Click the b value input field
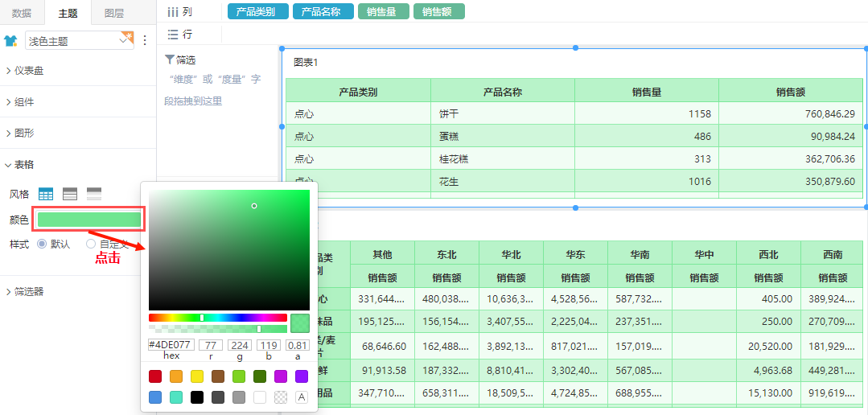The image size is (868, 415). click(x=269, y=345)
